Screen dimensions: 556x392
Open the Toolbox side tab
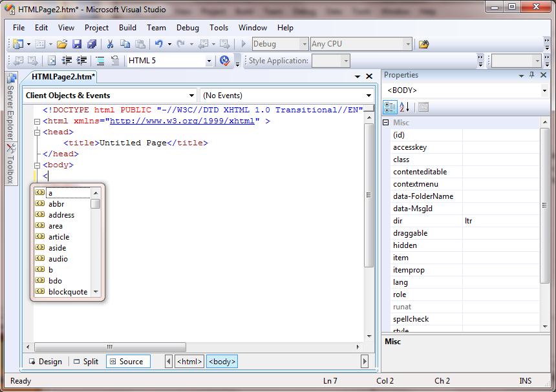pyautogui.click(x=11, y=164)
